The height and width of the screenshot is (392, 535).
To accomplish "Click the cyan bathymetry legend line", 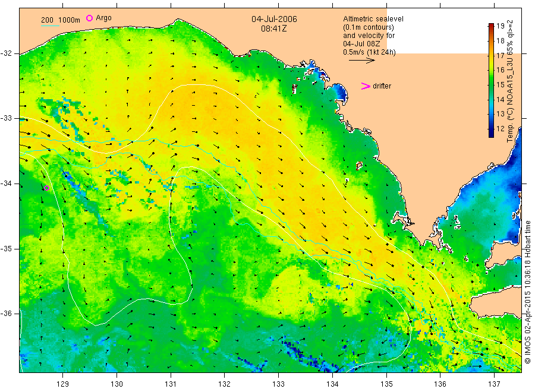I will 50,26.
